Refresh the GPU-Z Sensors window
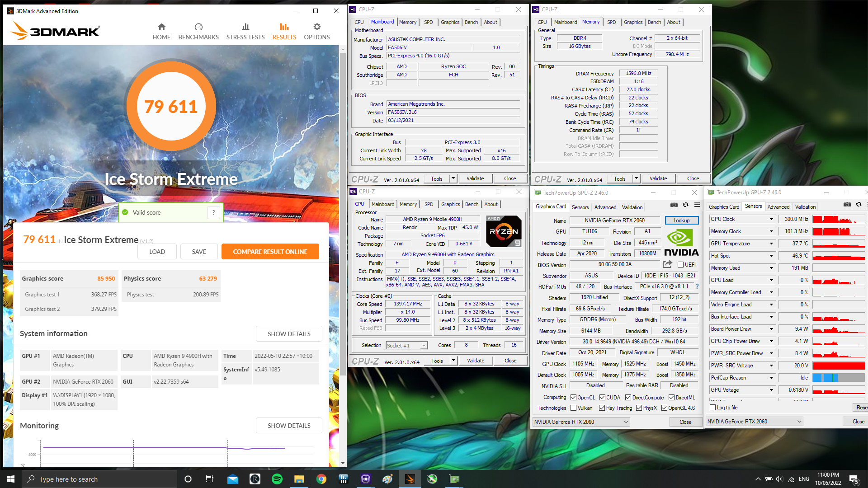 [x=859, y=204]
